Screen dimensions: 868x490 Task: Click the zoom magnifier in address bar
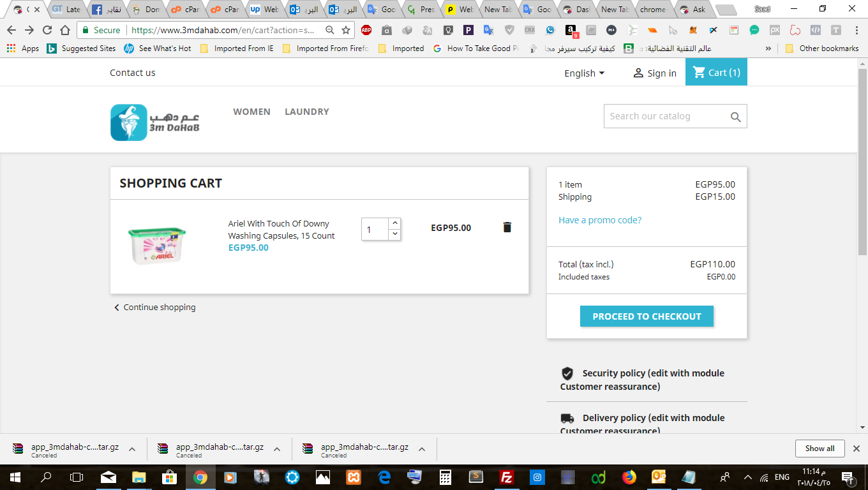point(329,30)
